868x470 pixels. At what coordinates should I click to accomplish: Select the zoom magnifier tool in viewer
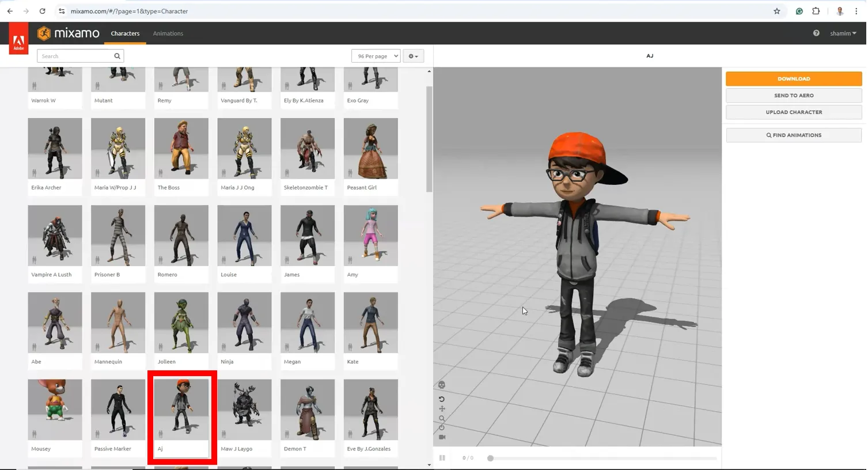coord(442,418)
